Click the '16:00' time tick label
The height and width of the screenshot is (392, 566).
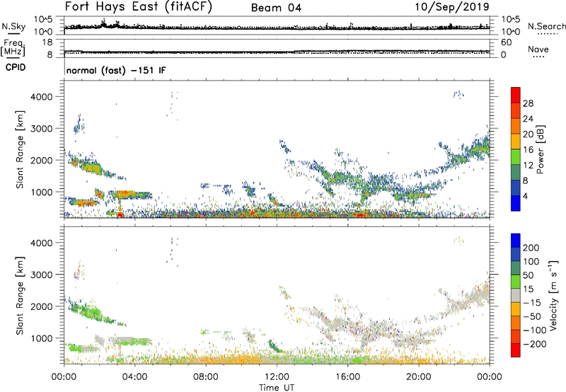347,377
